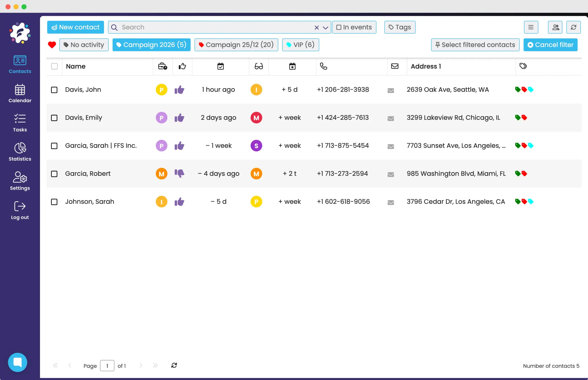Go to Calendar in sidebar
Image resolution: width=588 pixels, height=380 pixels.
point(20,93)
